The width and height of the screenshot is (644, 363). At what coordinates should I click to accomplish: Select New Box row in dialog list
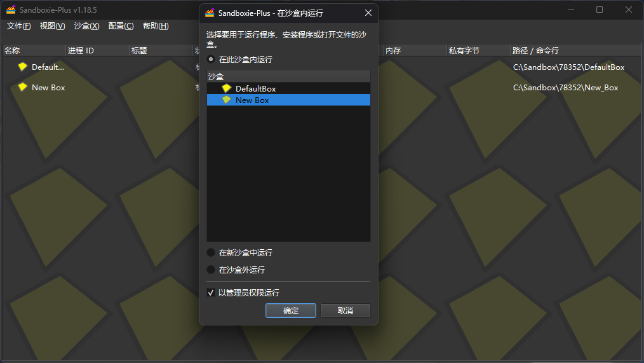click(289, 100)
